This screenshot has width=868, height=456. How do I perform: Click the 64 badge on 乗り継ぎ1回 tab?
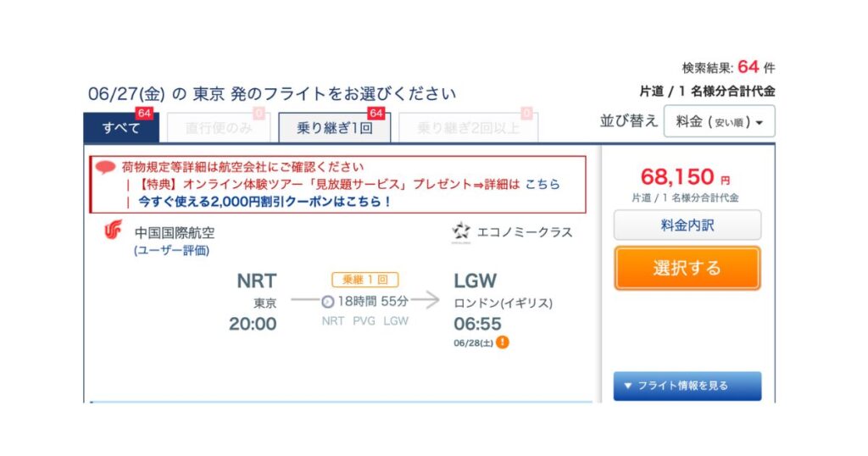pyautogui.click(x=376, y=113)
